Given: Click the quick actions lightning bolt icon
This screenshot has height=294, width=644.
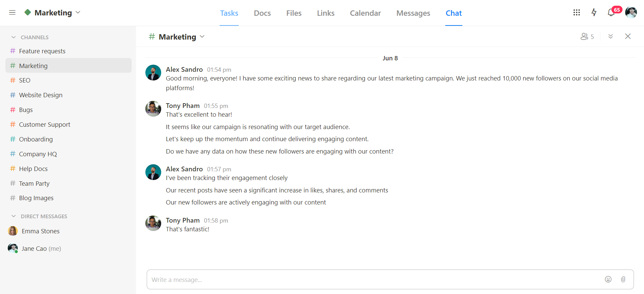Looking at the screenshot, I should coord(594,12).
